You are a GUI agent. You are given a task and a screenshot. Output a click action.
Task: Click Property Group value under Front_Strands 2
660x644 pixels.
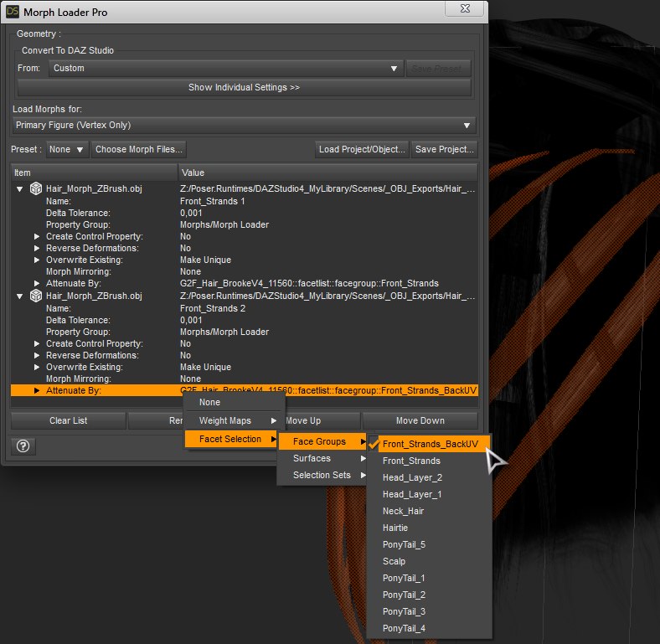224,332
